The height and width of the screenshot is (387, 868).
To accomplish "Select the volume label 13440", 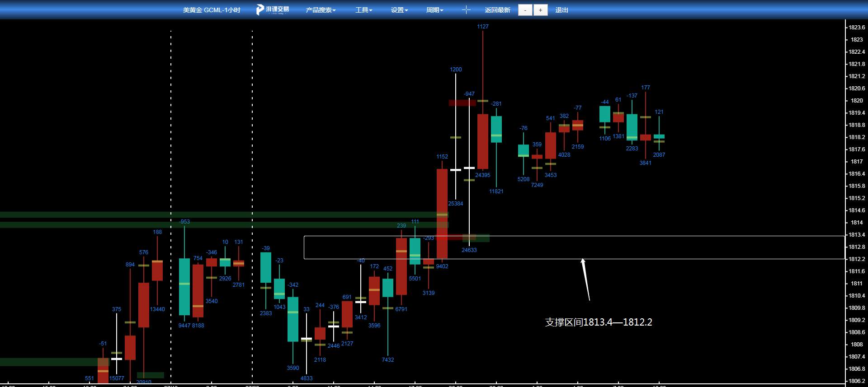I will [x=157, y=309].
